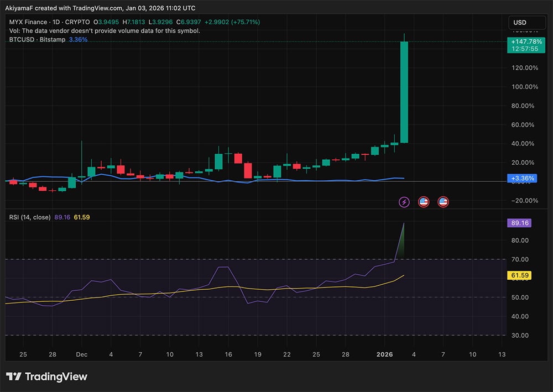Select the 2026 label on the time axis

385,354
